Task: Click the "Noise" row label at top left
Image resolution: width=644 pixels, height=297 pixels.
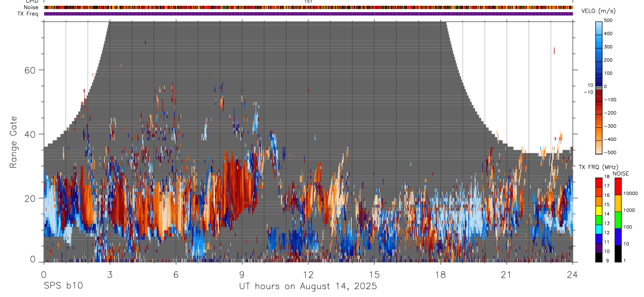Action: tap(31, 7)
